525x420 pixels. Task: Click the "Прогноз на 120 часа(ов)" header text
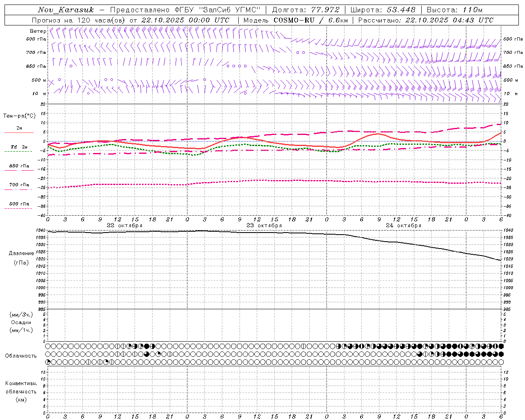79,20
